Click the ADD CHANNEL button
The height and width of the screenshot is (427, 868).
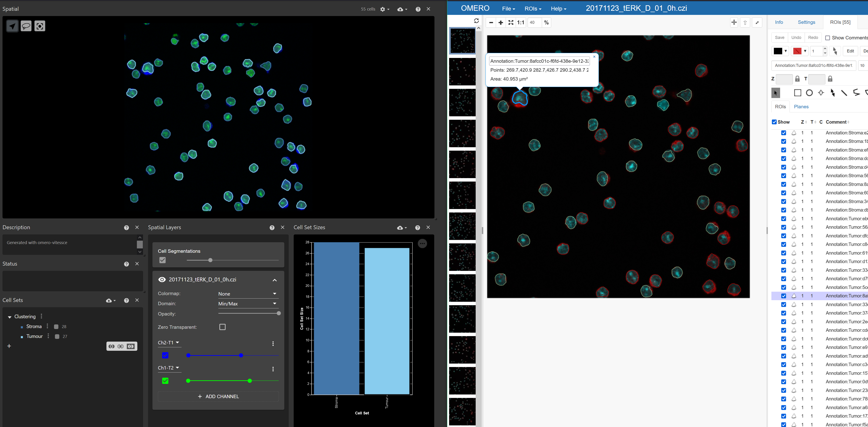(218, 396)
